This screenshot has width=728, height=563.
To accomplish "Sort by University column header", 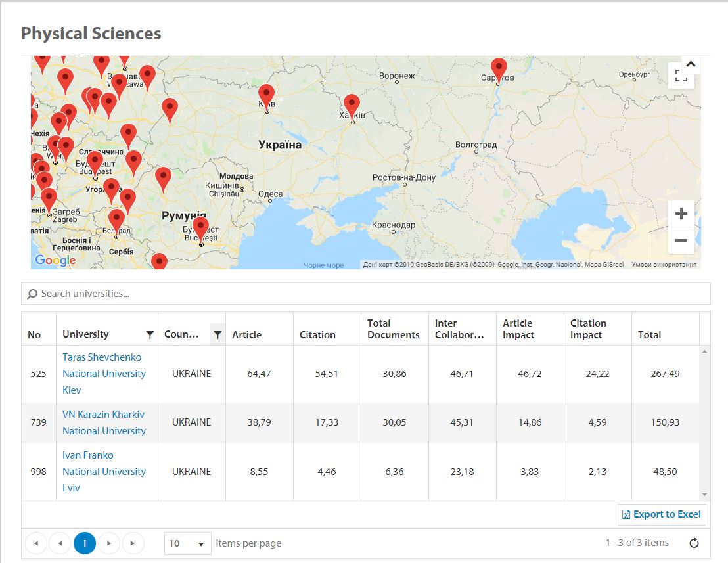I will click(85, 334).
